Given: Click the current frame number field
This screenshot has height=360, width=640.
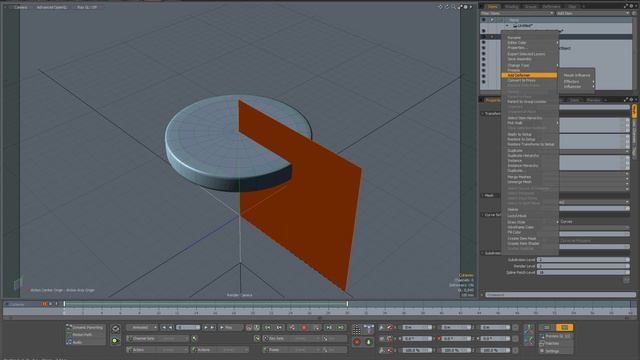Looking at the screenshot, I should point(188,327).
